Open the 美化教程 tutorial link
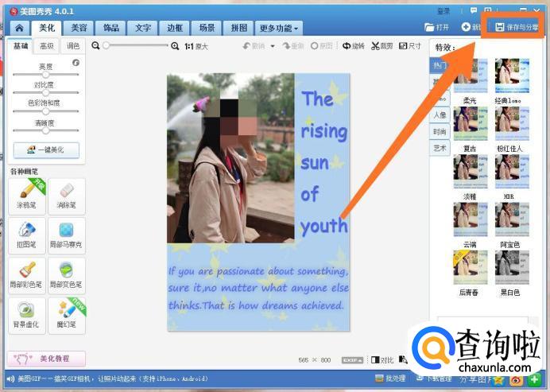Viewport: 550px width, 392px height. [46, 359]
